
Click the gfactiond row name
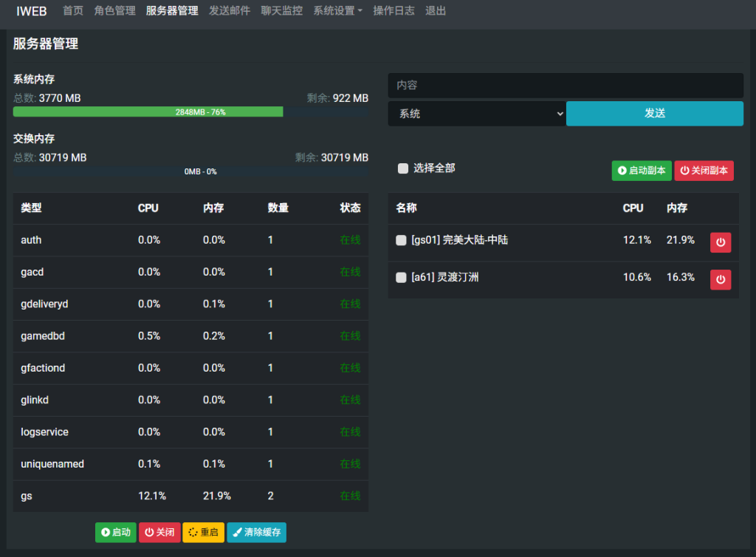[x=42, y=368]
